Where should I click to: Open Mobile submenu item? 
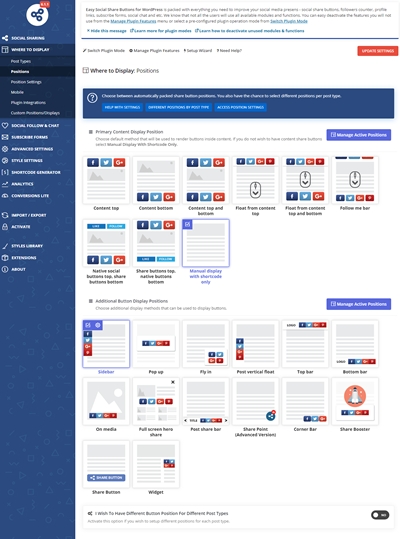pos(17,92)
